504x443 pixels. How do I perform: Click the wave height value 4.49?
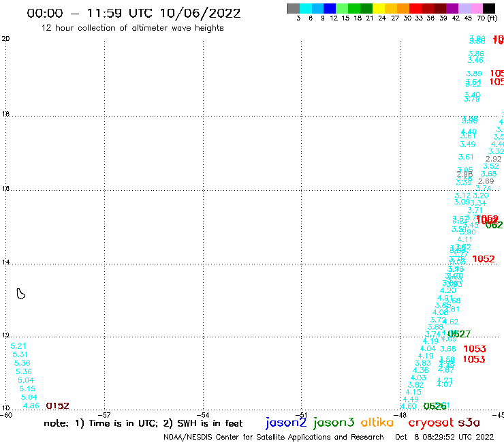coord(411,399)
